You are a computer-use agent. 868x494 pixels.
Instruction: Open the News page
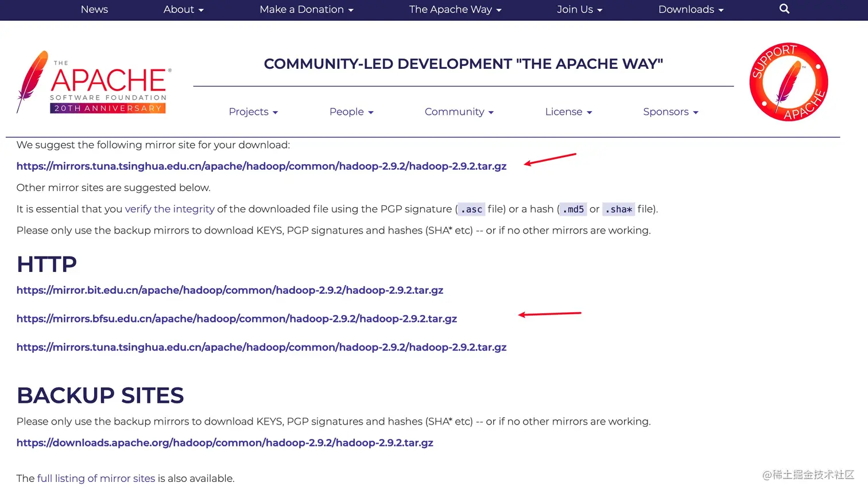point(94,9)
